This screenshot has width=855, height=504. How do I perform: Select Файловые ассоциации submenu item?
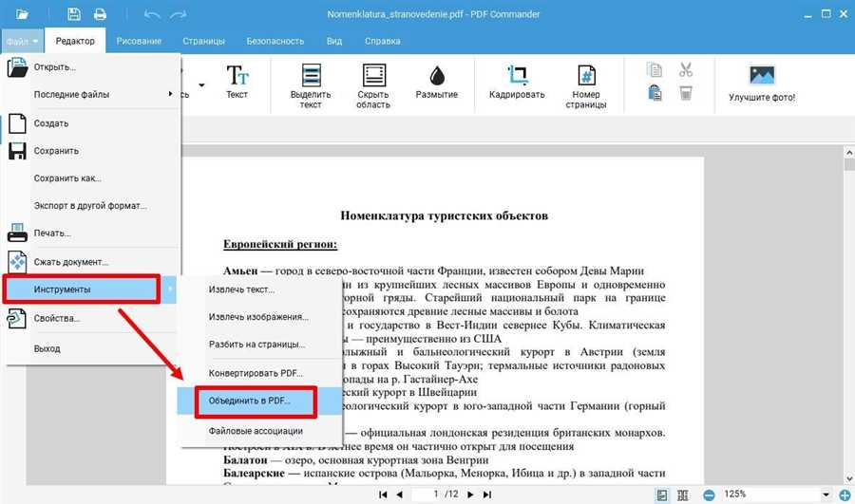259,431
